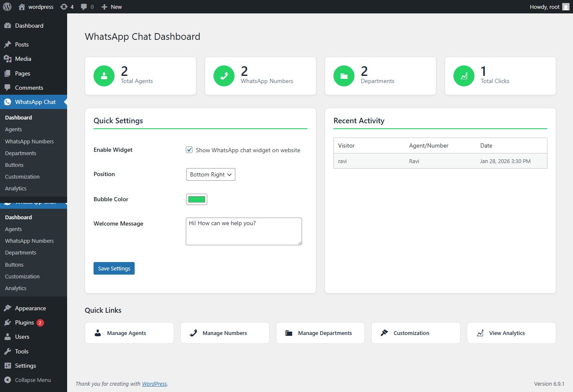Follow the WordPress footer link

[x=154, y=384]
